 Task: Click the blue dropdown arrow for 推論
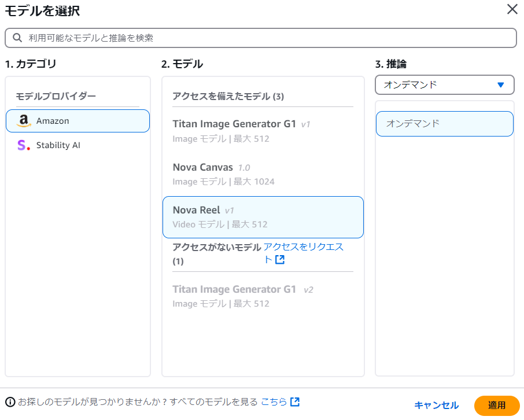click(x=500, y=85)
